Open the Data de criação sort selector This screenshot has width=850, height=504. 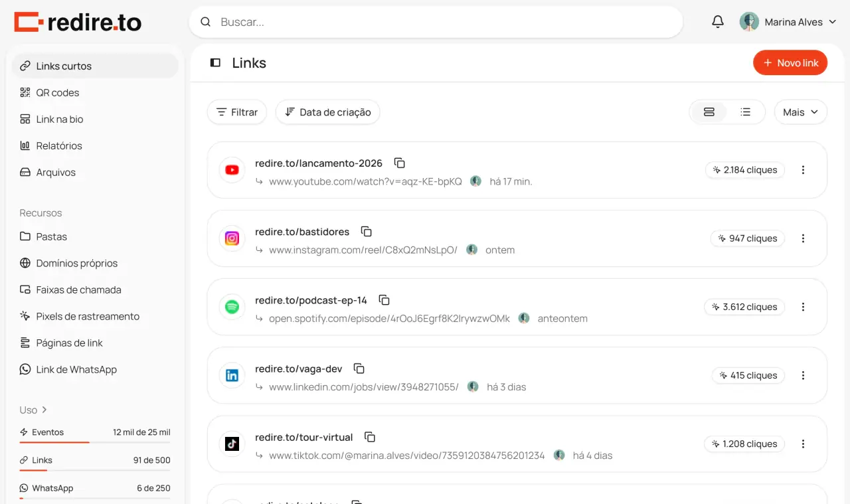point(328,112)
